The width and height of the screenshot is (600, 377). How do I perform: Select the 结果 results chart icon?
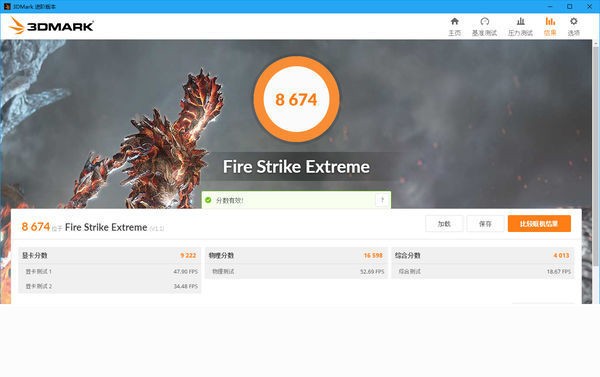[550, 21]
